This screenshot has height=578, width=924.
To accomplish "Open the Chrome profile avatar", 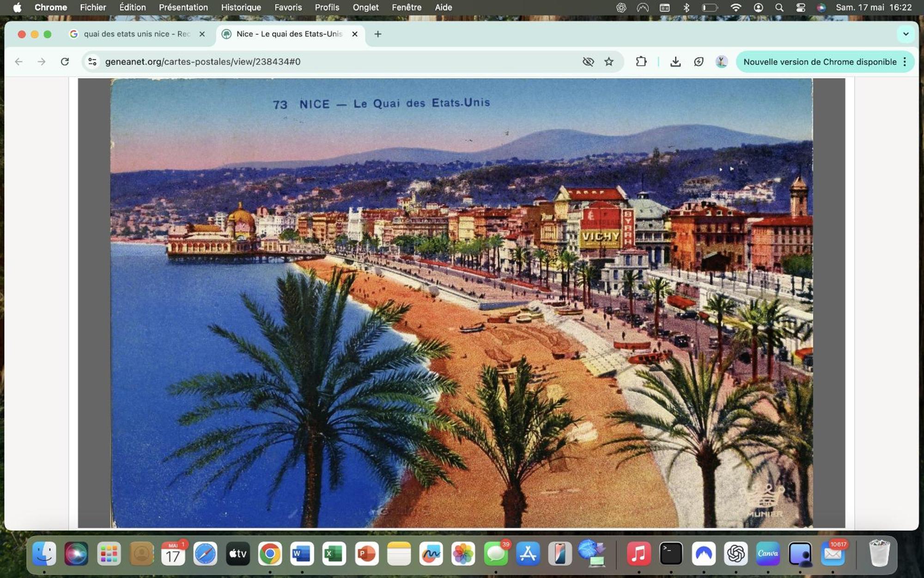I will (x=721, y=61).
